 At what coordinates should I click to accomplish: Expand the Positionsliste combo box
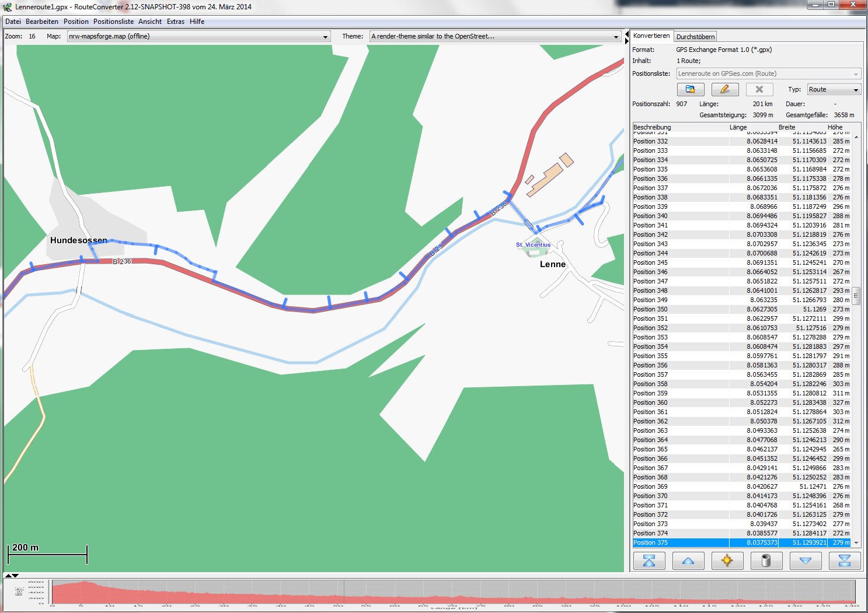856,74
